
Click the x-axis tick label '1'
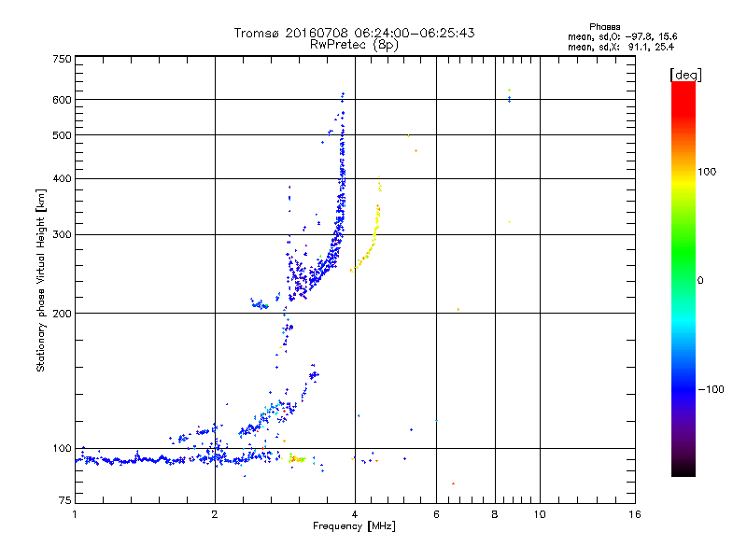point(76,514)
